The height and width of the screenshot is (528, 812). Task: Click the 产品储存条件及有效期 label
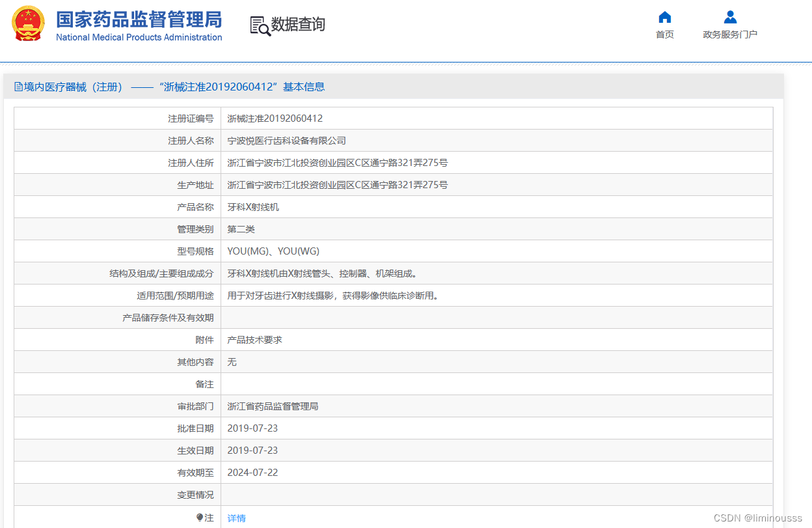click(168, 318)
